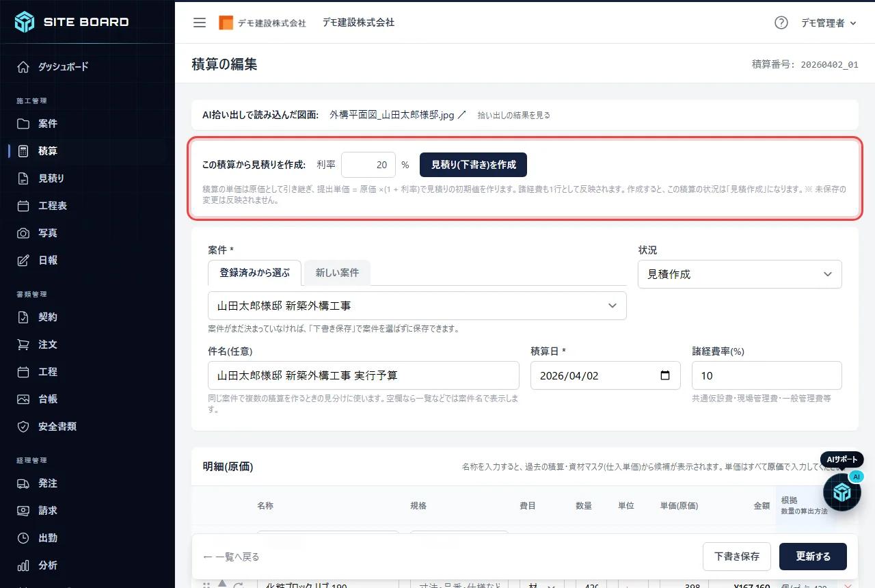Click the 積算番号: 20260402_01 text
The height and width of the screenshot is (588, 875).
805,65
